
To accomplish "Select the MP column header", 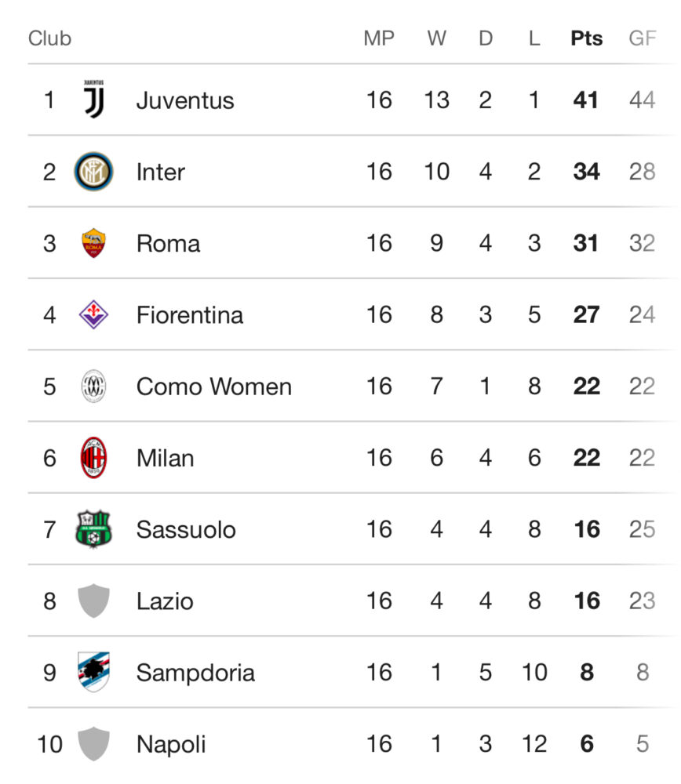I will (379, 38).
